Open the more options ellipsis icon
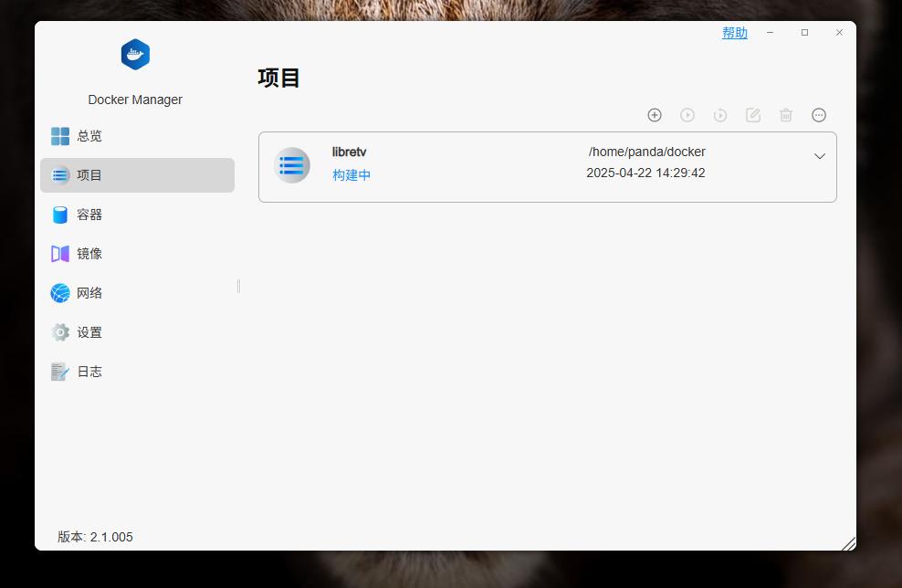The width and height of the screenshot is (902, 588). click(819, 115)
